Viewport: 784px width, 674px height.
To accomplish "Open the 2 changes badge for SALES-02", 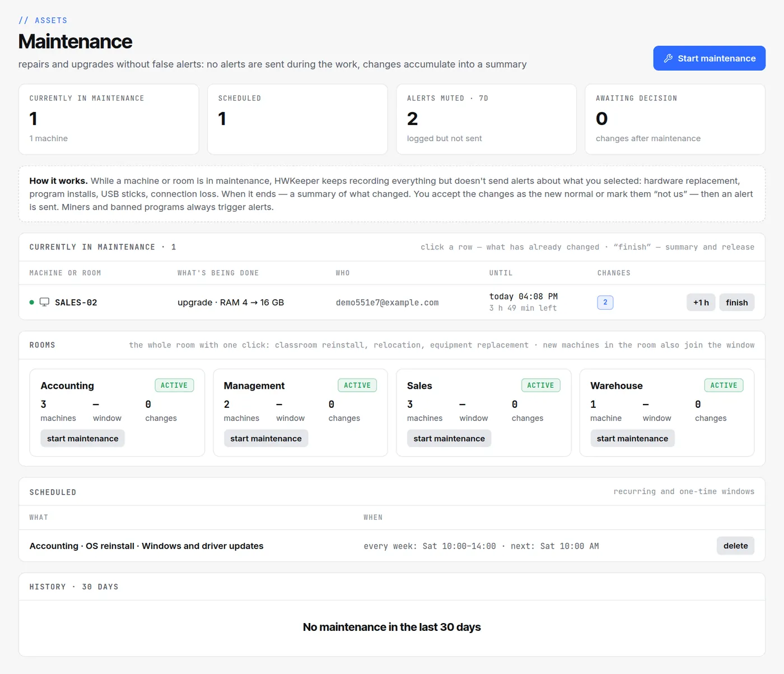I will pos(605,303).
